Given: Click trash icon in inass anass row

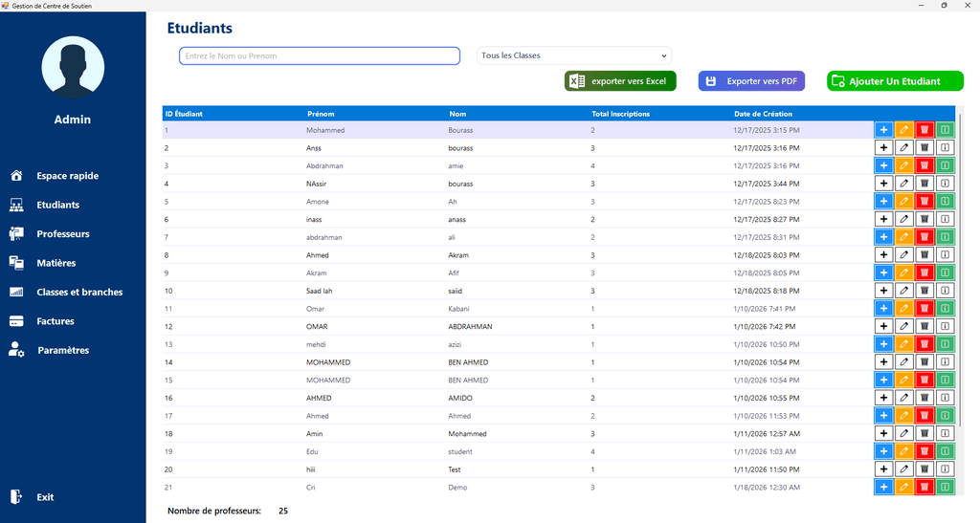Looking at the screenshot, I should 924,219.
